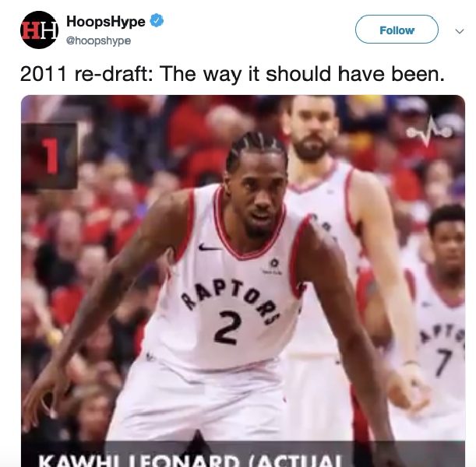Click the jersey number 2 in video
Viewport: 476px width, 467px height.
(x=227, y=328)
